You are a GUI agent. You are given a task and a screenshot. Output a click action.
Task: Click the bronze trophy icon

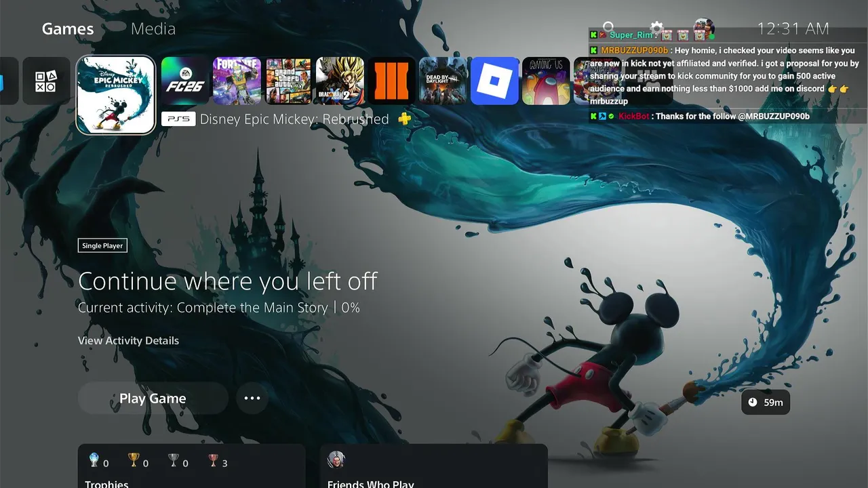point(214,462)
